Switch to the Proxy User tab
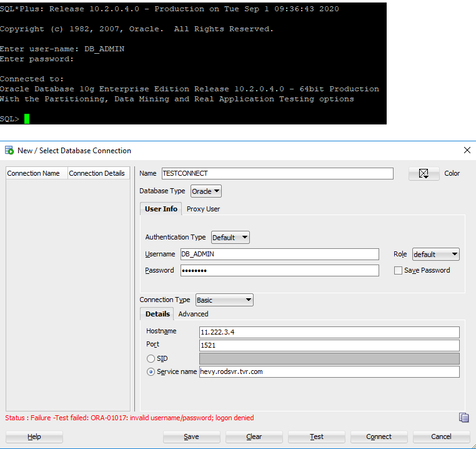Viewport: 476px width, 449px height. point(203,209)
